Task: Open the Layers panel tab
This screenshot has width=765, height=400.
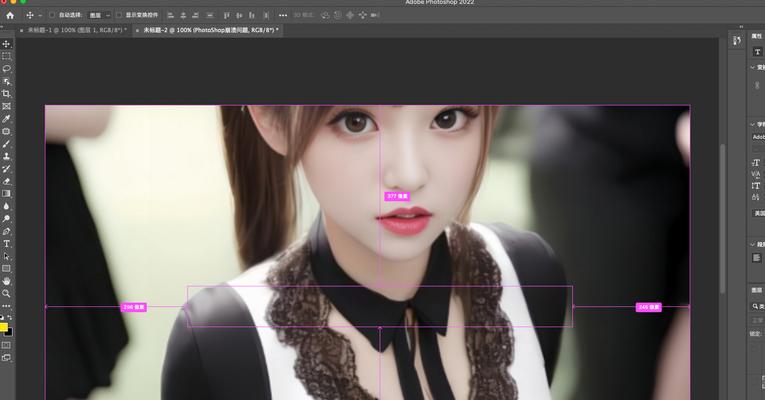Action: [757, 290]
